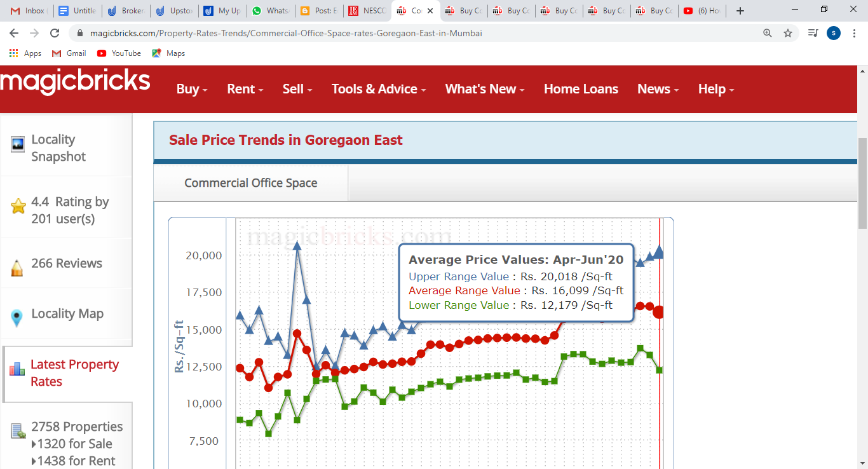Switch to the NESCO tab

(x=367, y=11)
